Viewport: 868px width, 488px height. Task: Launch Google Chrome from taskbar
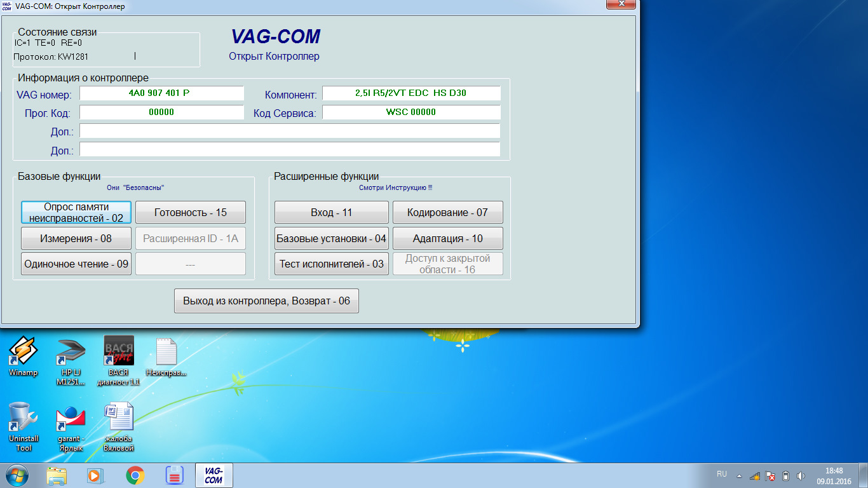point(135,475)
